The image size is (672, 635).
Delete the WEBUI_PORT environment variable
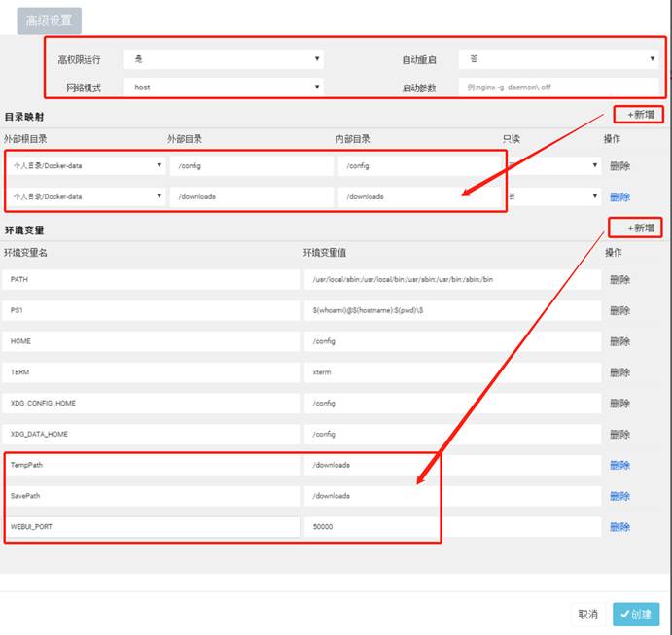pos(619,527)
